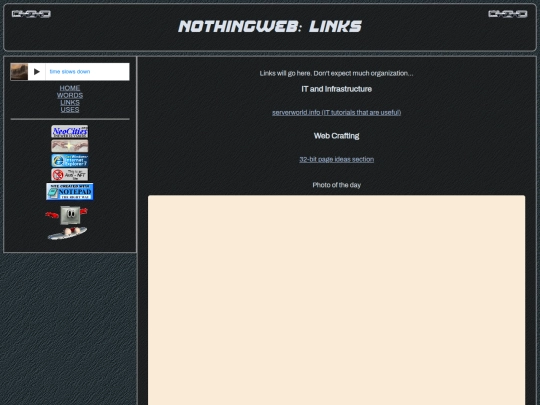Click the right chain ornament in header
This screenshot has width=540, height=405.
[x=508, y=14]
